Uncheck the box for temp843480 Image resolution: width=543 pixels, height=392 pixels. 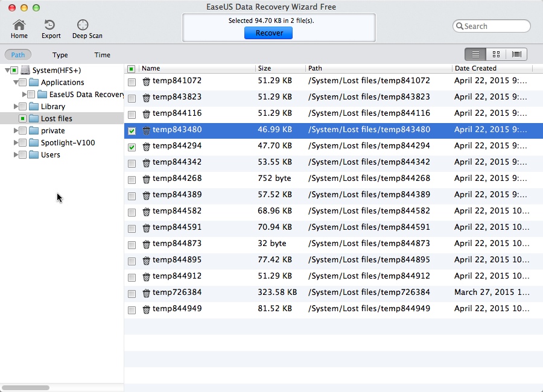click(132, 131)
